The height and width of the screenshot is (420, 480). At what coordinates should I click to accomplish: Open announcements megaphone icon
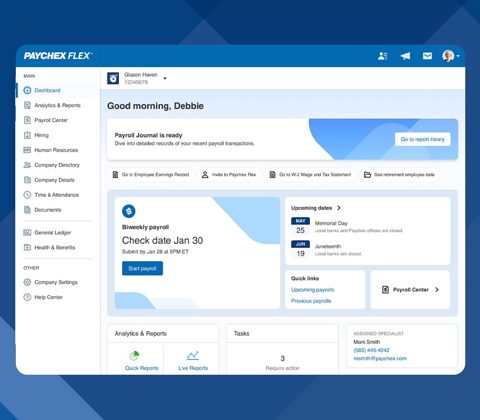(x=405, y=56)
